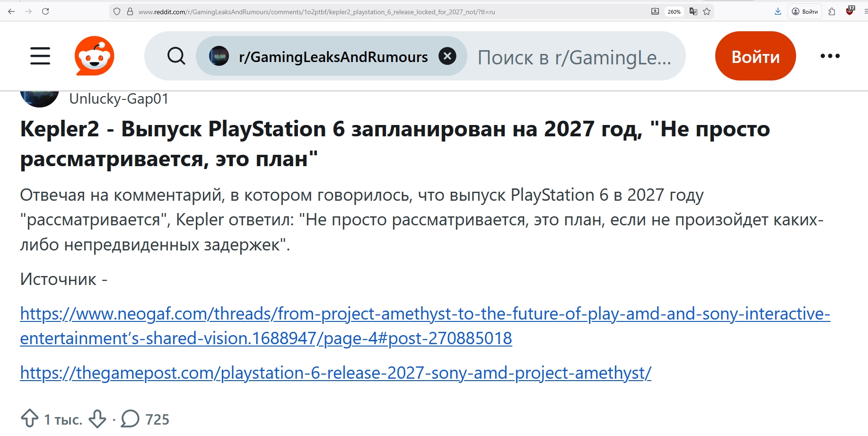Click the Kepler2 PlayStation 6 post title
Screen dimensions: 868x436
pos(395,144)
